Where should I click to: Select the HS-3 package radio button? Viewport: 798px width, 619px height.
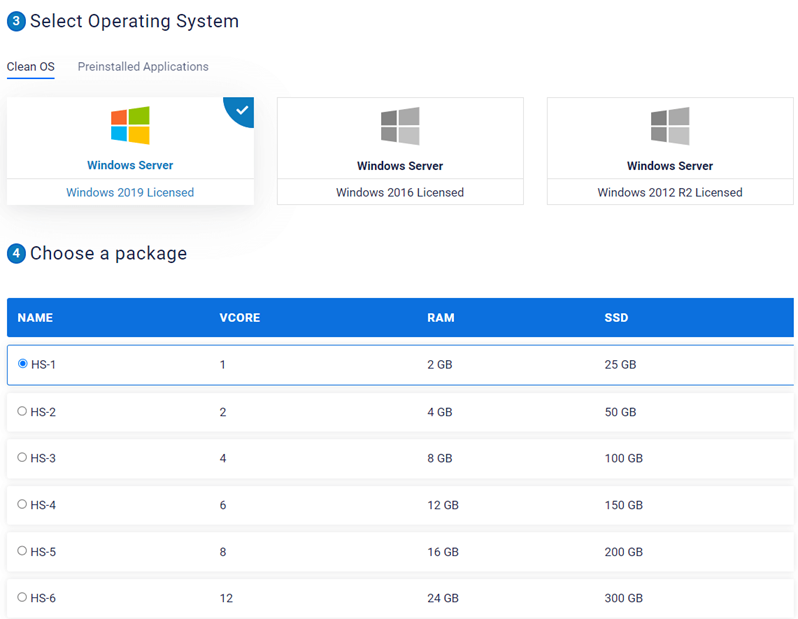[23, 457]
